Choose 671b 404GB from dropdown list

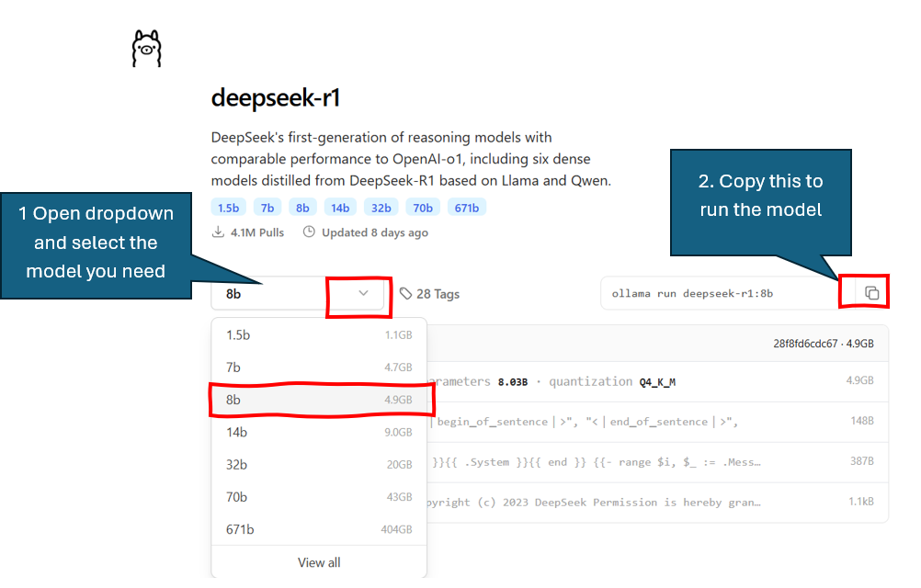319,529
